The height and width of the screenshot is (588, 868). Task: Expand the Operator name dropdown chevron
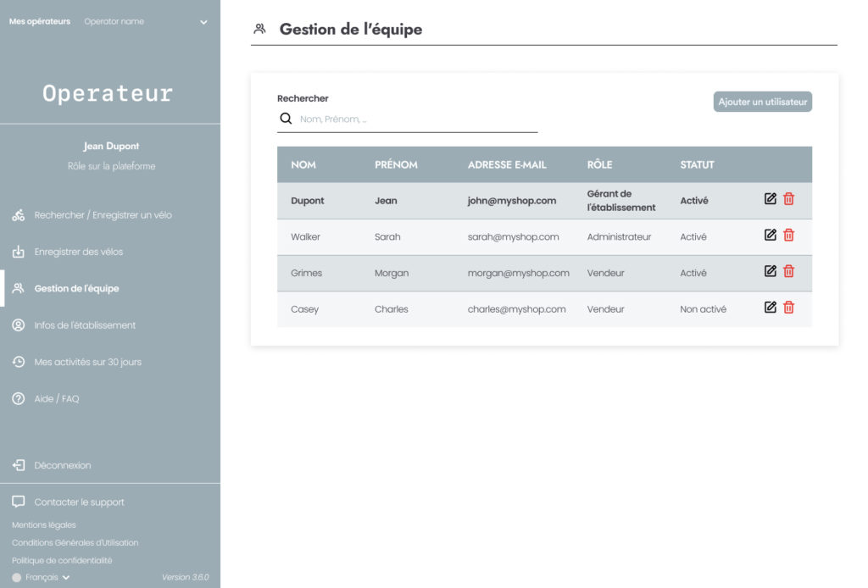coord(203,22)
